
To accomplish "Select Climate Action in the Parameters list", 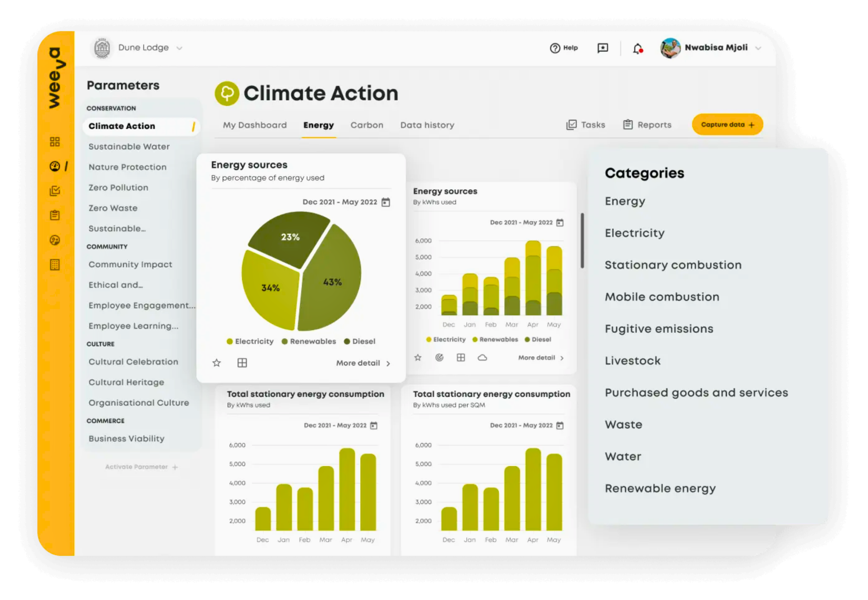I will (122, 126).
